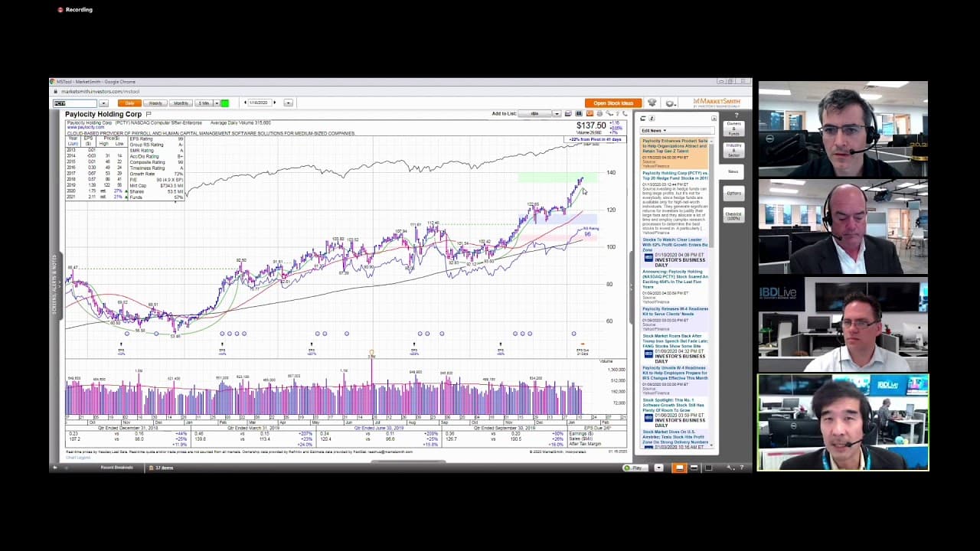Screen dimensions: 980x551
Task: Open the Chart Legend link
Action: pyautogui.click(x=77, y=456)
